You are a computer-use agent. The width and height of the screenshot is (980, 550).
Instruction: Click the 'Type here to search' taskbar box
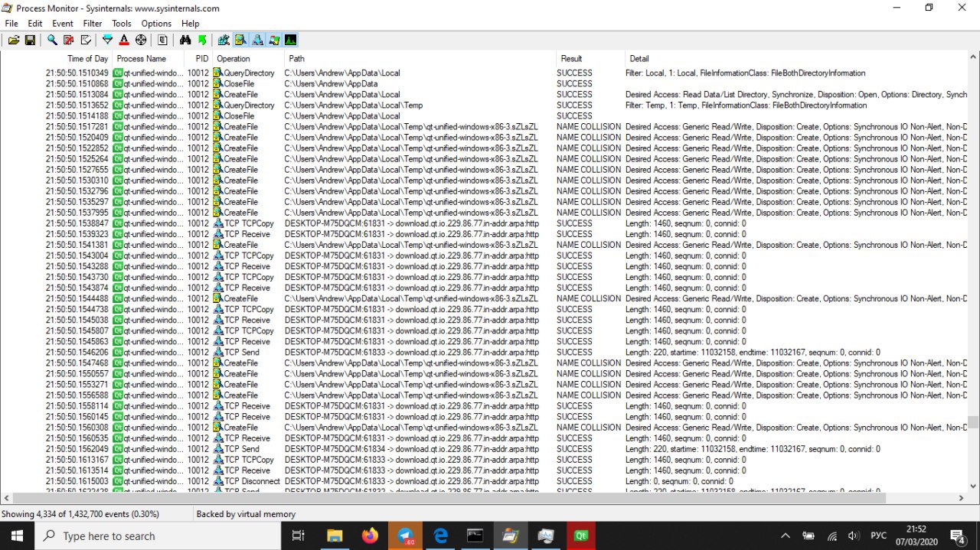(159, 535)
